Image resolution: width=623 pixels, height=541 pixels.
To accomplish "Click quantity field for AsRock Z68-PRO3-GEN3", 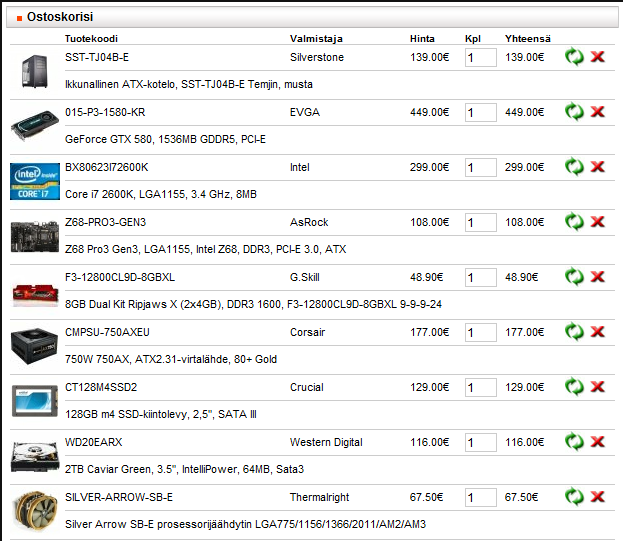I will click(x=481, y=222).
